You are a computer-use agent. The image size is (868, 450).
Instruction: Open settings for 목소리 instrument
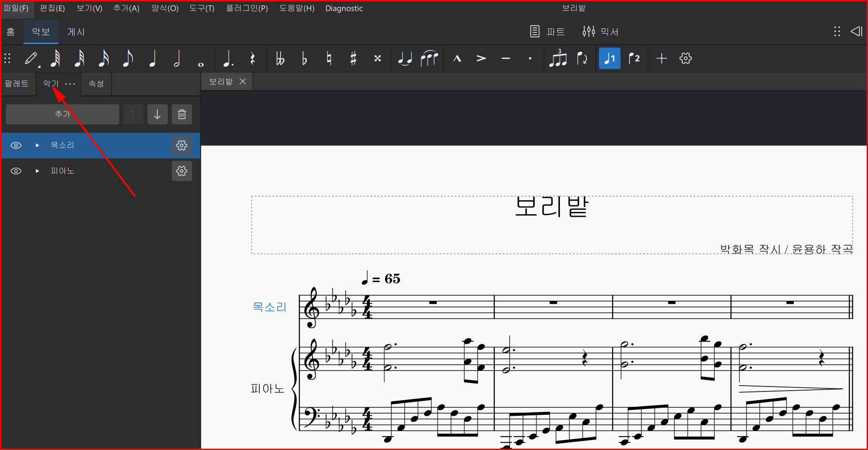(182, 145)
